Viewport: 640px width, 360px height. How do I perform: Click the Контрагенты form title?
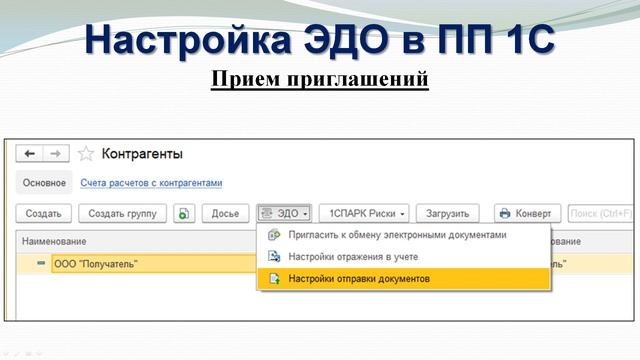(x=142, y=154)
